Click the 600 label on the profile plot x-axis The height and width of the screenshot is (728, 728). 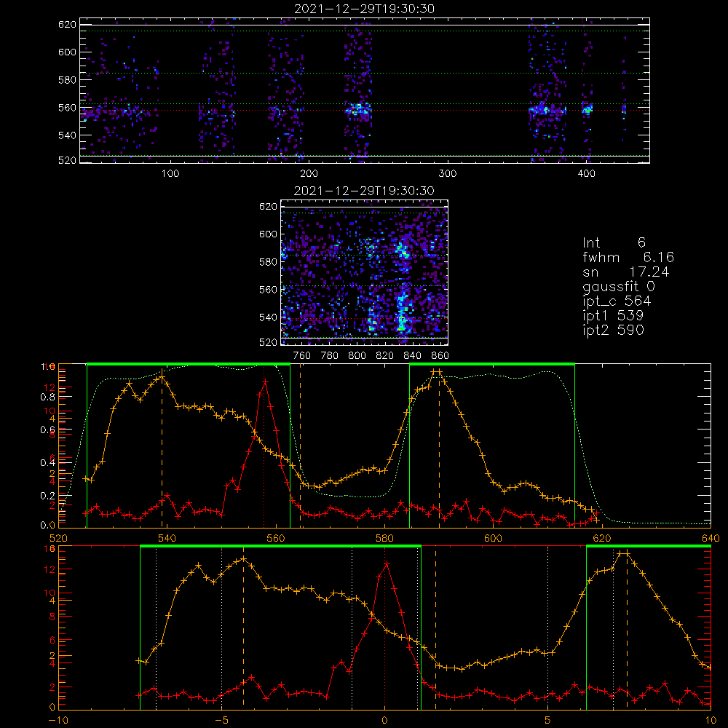[494, 539]
